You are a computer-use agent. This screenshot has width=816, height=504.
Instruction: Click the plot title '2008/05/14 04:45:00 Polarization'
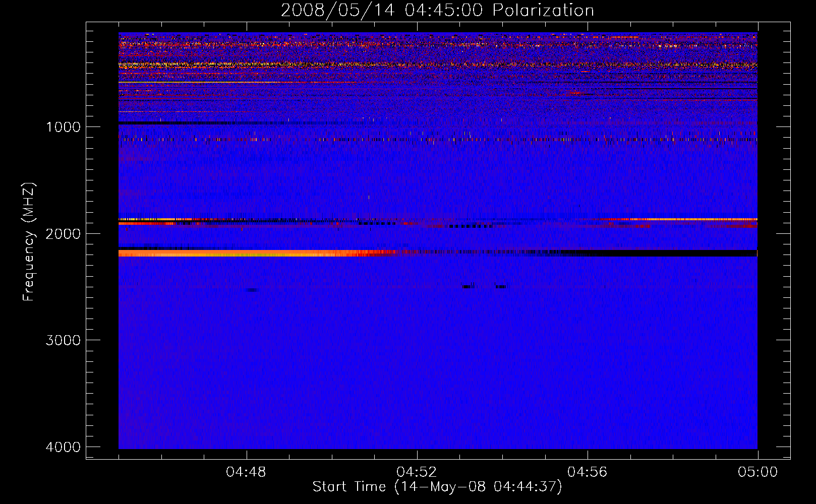pyautogui.click(x=437, y=10)
